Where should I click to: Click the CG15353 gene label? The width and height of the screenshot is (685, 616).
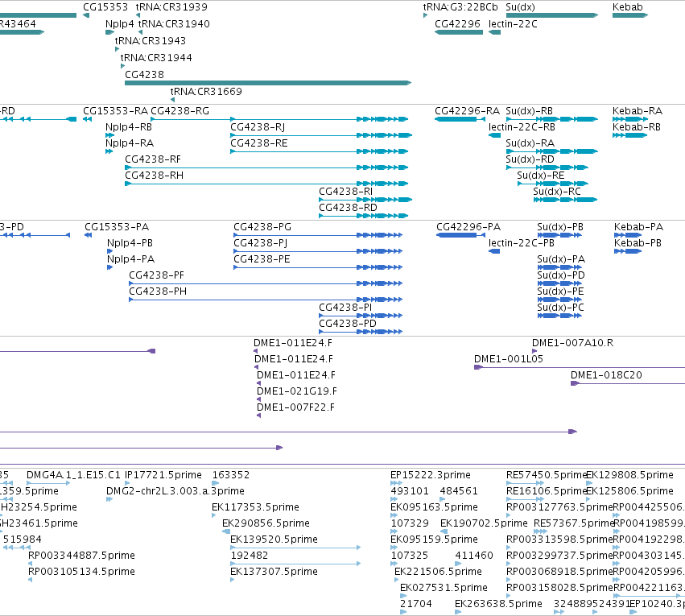click(x=105, y=7)
